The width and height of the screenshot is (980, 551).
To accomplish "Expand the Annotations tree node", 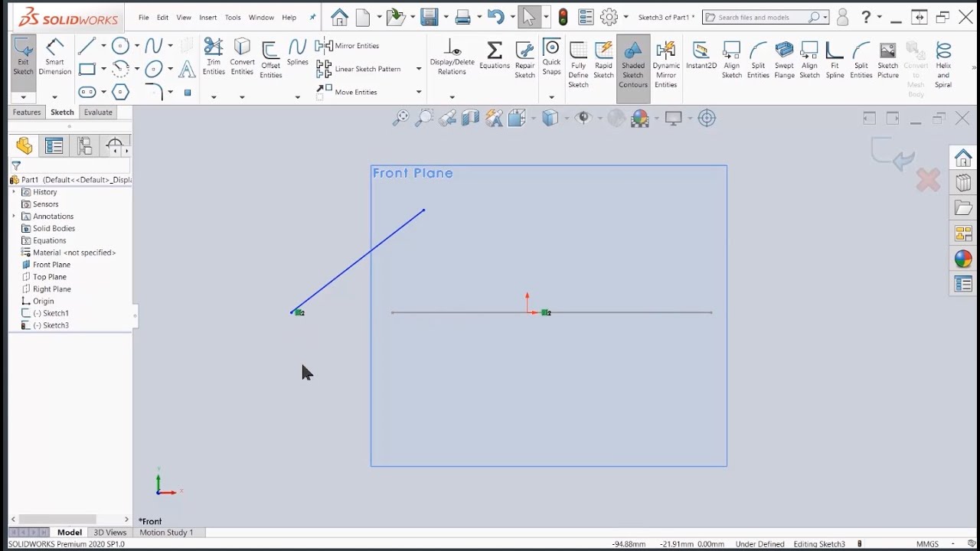I will (14, 217).
